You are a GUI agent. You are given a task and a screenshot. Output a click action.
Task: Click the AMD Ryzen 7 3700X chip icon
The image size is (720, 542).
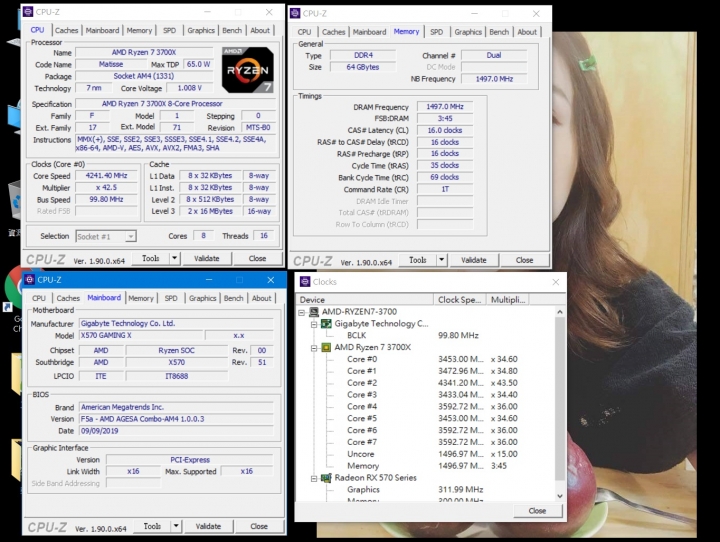pyautogui.click(x=326, y=347)
